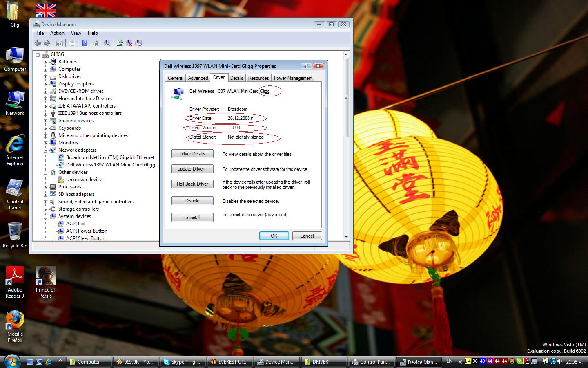Click Internet Explorer quick launch icon
Image resolution: width=588 pixels, height=368 pixels.
point(49,362)
